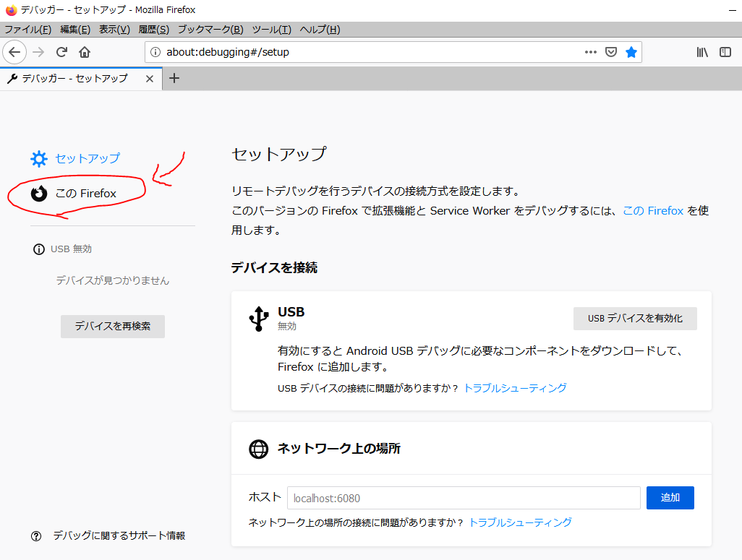Screen dimensions: 742x560
Task: Click the デバイスを再検索 button
Action: 113,327
